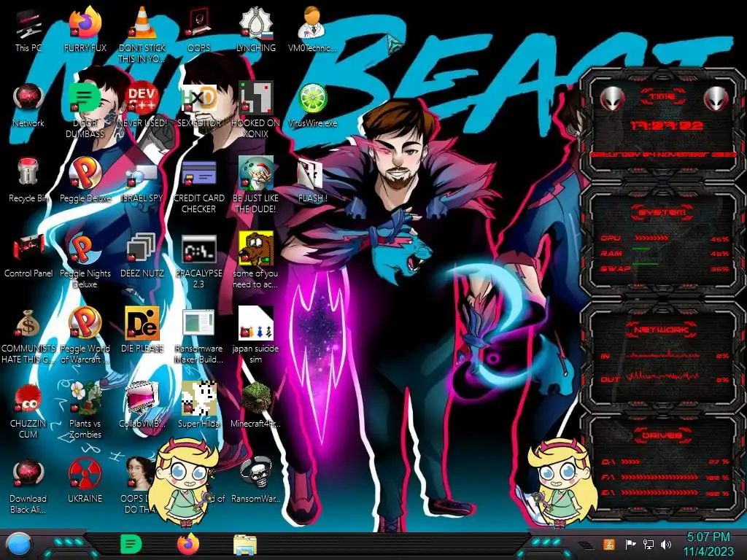Open the VirusWire.exe lime icon
This screenshot has width=747, height=560.
pos(312,106)
